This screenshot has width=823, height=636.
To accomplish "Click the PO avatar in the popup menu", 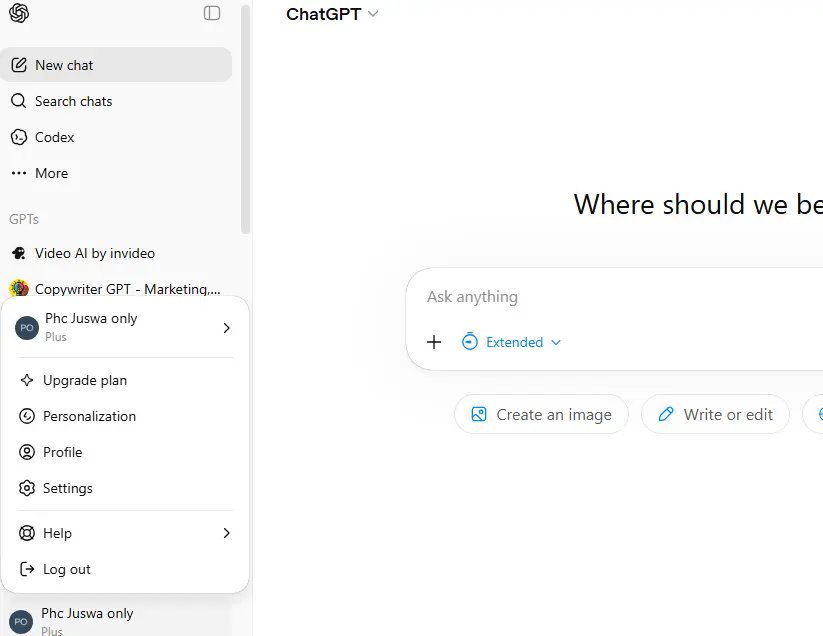I will [27, 328].
